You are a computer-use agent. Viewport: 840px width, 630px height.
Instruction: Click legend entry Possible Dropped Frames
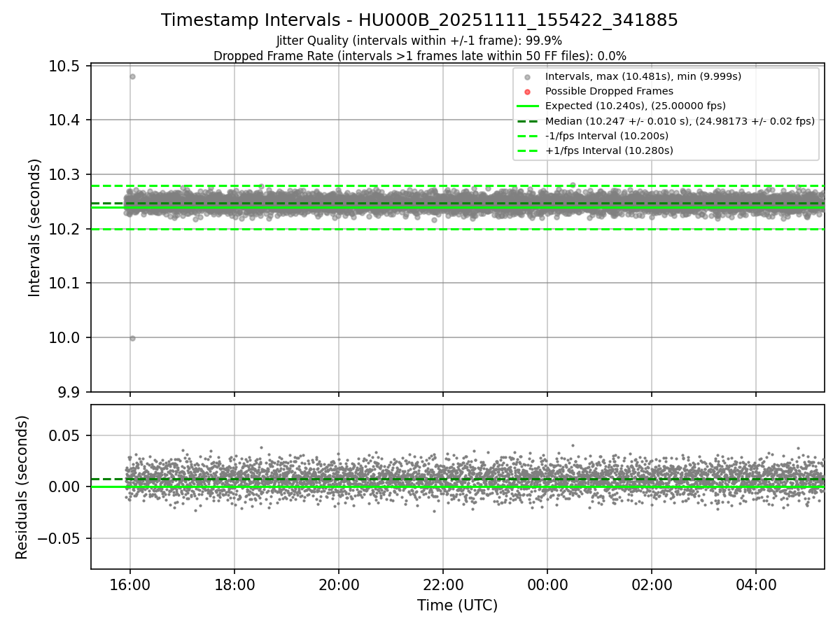pyautogui.click(x=609, y=91)
